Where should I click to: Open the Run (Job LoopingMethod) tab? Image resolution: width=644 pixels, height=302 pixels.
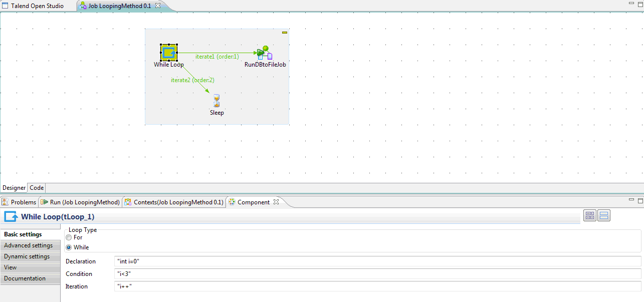[x=81, y=202]
